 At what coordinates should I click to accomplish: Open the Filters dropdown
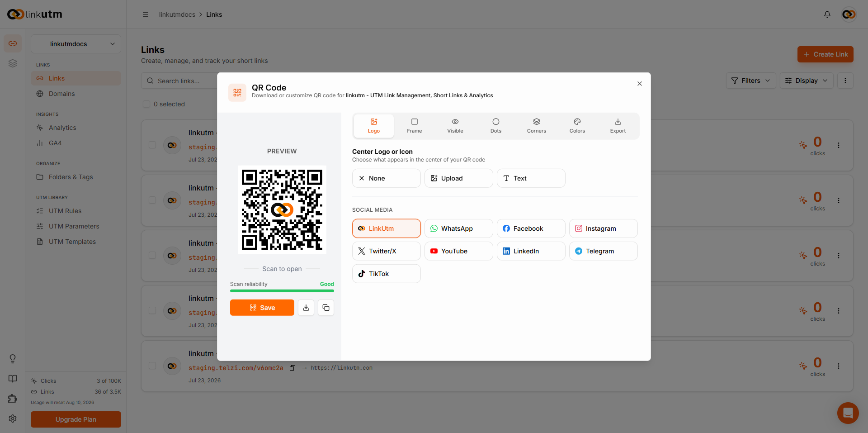tap(751, 81)
